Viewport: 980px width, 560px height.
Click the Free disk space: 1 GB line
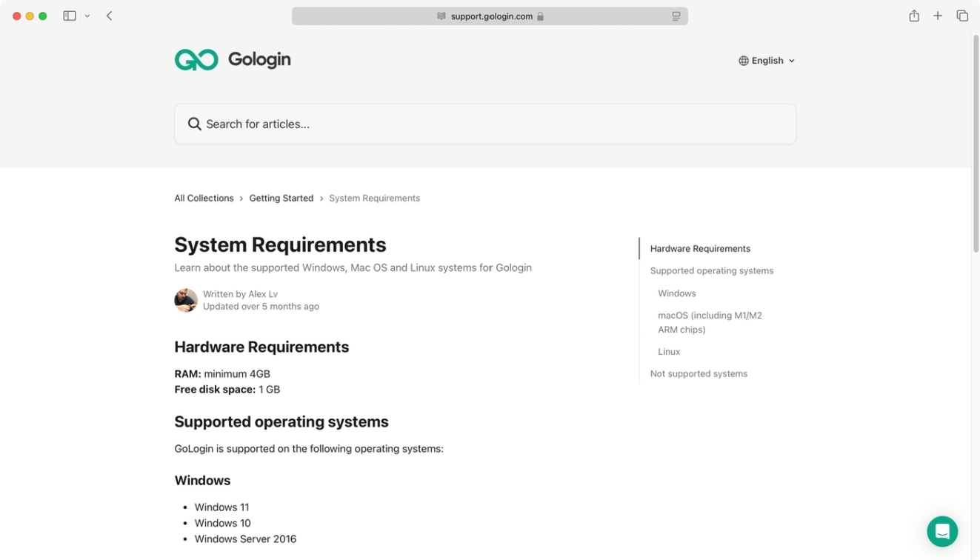click(x=227, y=390)
